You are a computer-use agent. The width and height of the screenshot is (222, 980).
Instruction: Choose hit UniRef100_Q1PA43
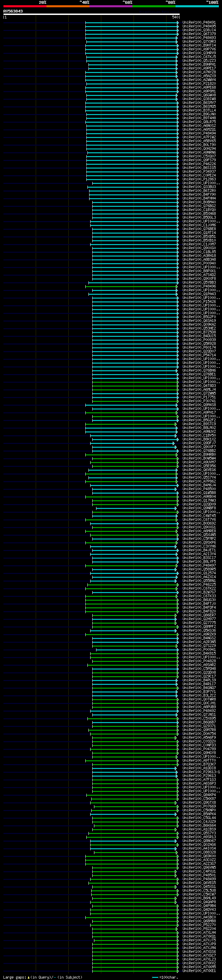coord(199,294)
